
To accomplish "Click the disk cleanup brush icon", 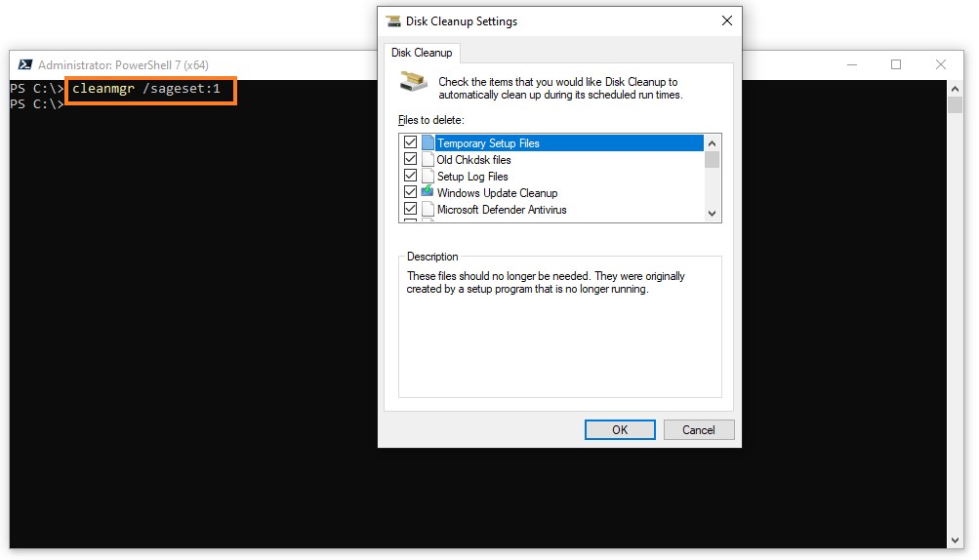I will pos(413,82).
